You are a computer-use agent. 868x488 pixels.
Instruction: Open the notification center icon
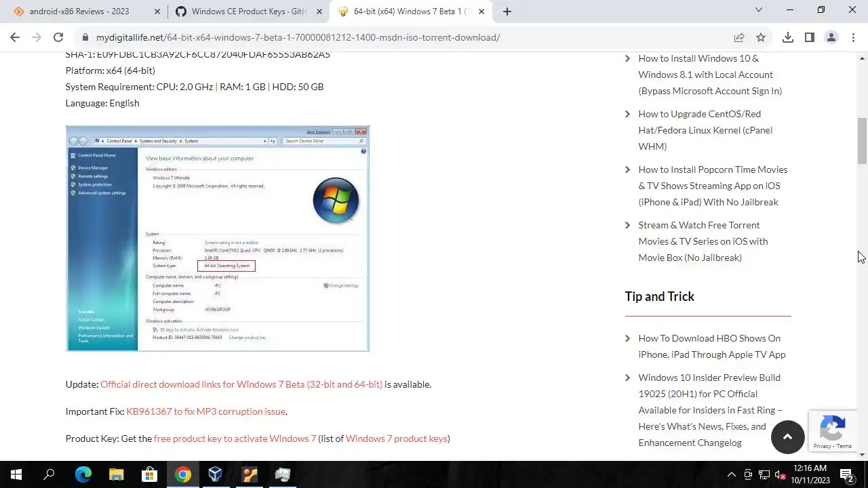point(847,474)
